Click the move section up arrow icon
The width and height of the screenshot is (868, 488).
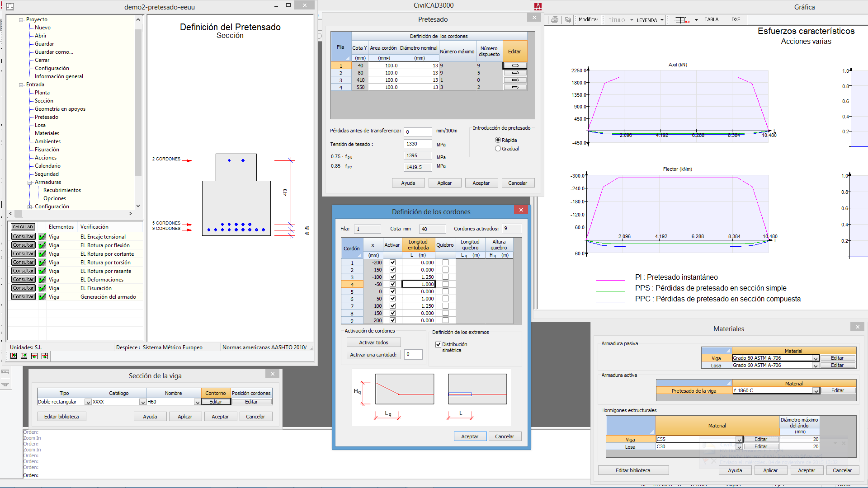point(45,356)
